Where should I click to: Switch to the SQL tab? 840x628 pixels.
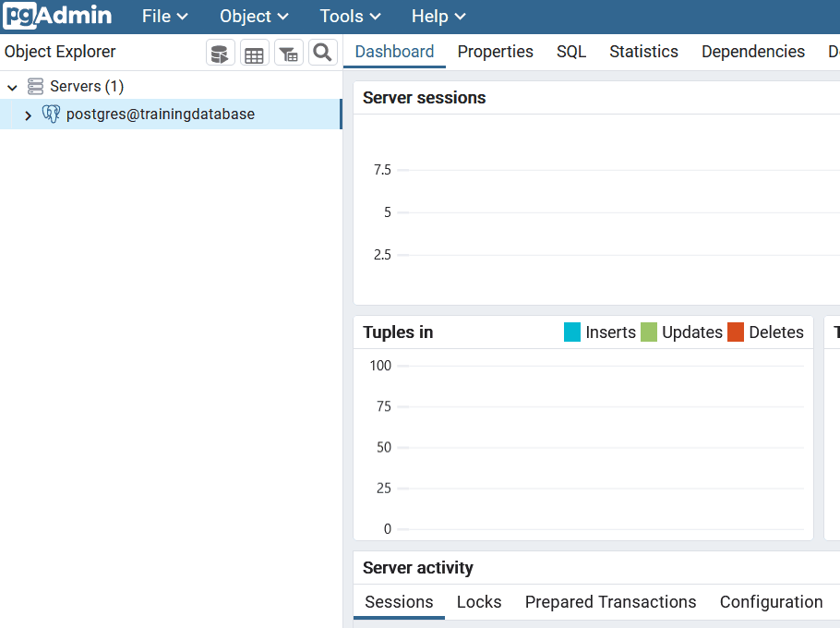(571, 52)
